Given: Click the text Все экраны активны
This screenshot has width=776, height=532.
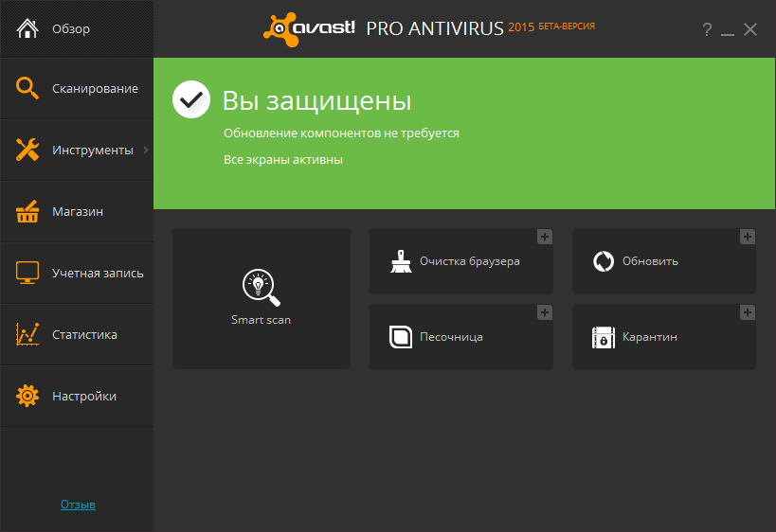Looking at the screenshot, I should (283, 160).
